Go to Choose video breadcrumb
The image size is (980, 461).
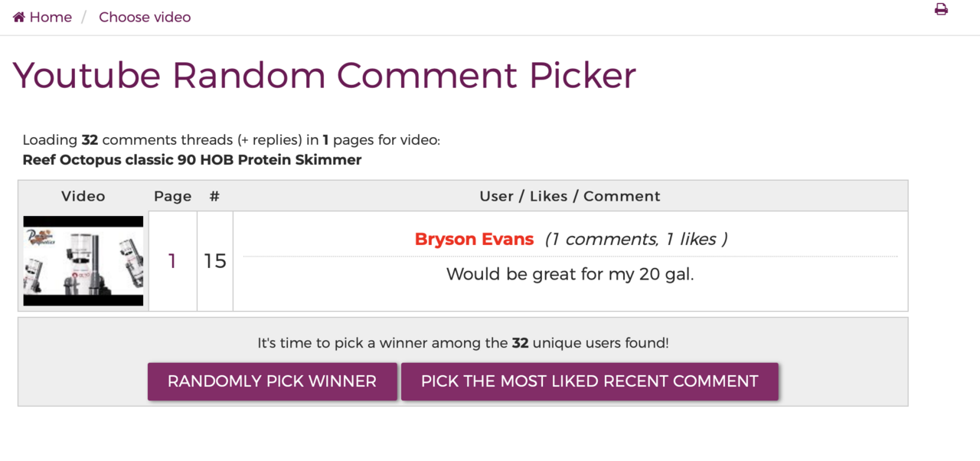click(145, 17)
